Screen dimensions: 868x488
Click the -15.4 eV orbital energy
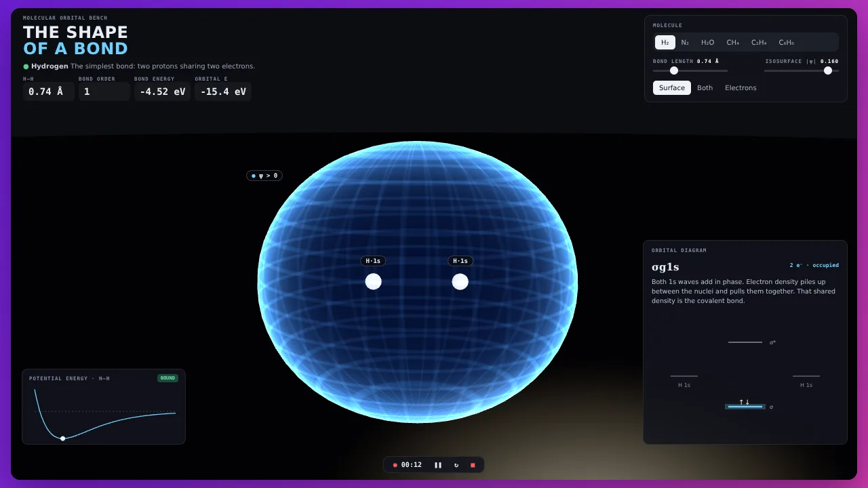tap(223, 91)
